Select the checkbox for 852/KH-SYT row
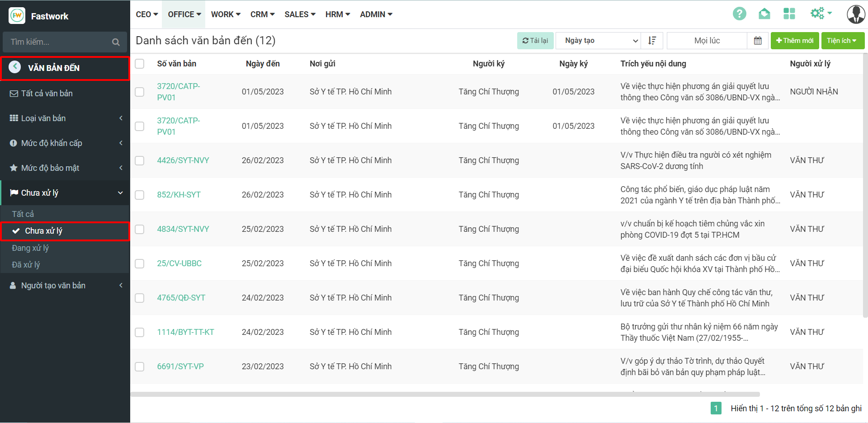The image size is (868, 423). click(x=140, y=195)
